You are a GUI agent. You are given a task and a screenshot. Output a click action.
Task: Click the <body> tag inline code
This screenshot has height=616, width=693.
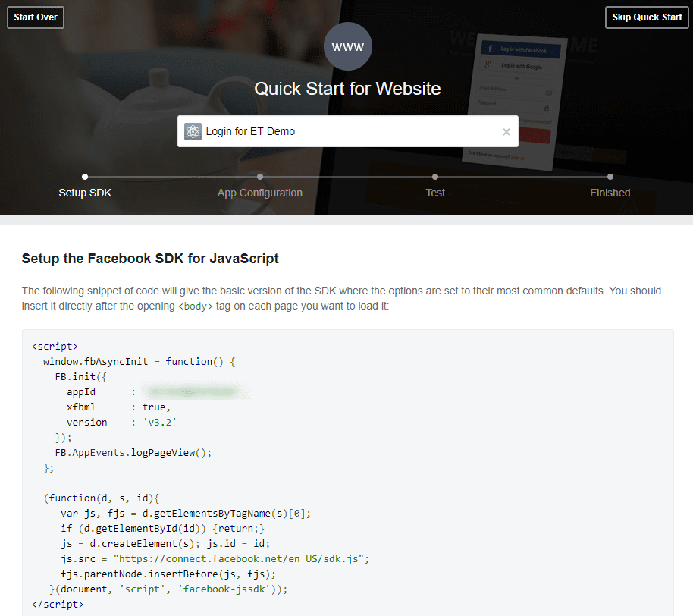(x=195, y=306)
